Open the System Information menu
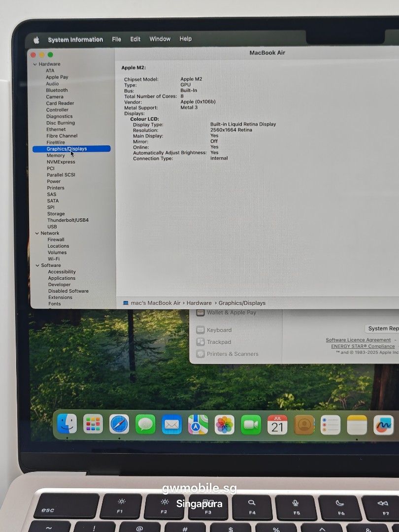Image resolution: width=399 pixels, height=532 pixels. [75, 40]
